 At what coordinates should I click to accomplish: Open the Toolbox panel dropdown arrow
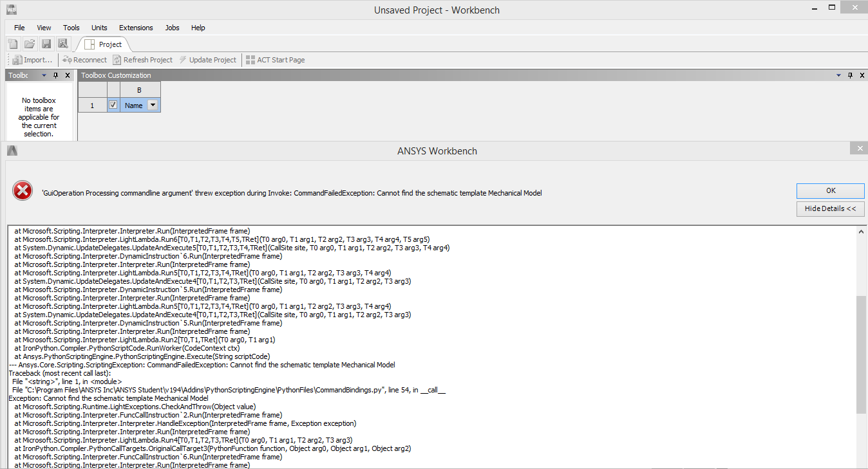pos(44,75)
